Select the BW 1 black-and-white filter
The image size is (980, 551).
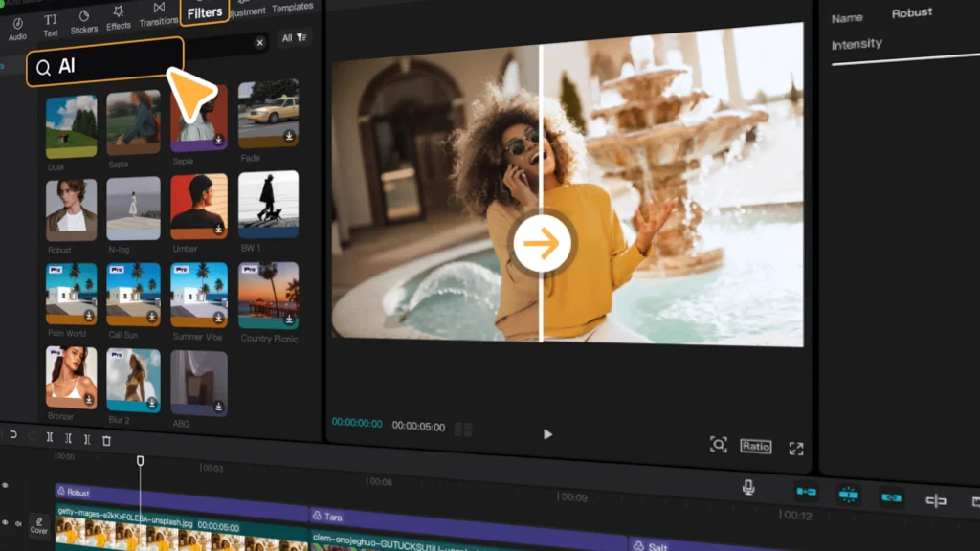268,205
